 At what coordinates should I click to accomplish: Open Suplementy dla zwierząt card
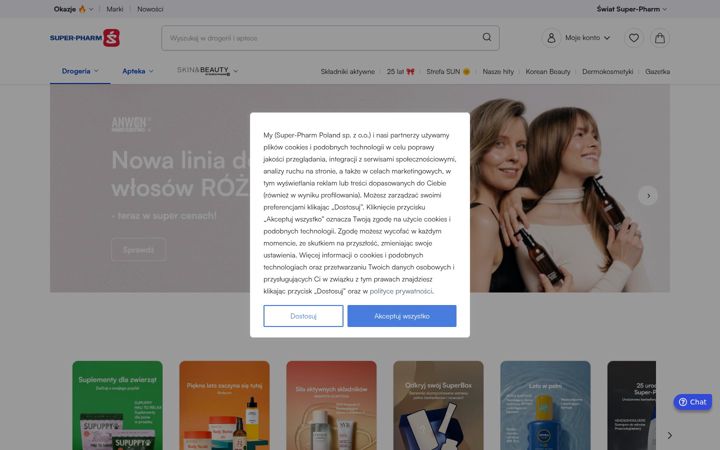(x=118, y=405)
